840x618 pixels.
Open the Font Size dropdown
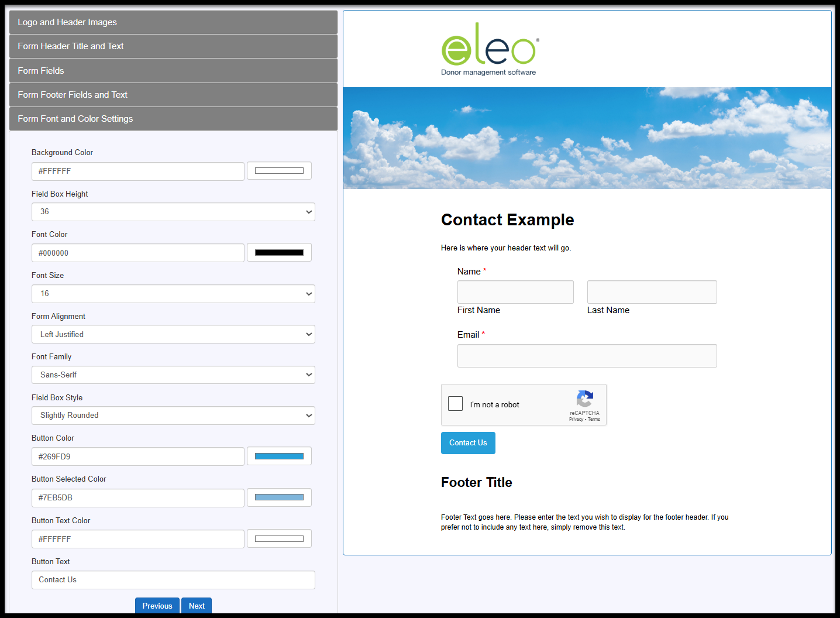173,294
